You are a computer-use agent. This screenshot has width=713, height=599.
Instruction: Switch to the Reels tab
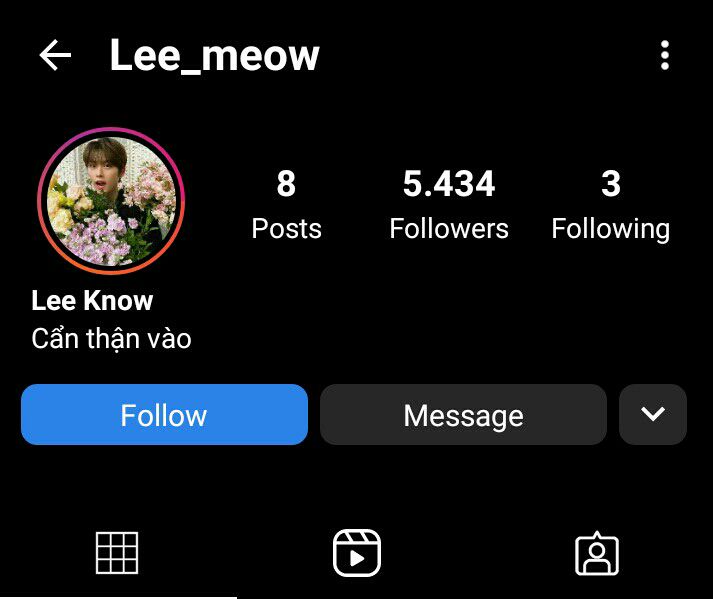[357, 553]
